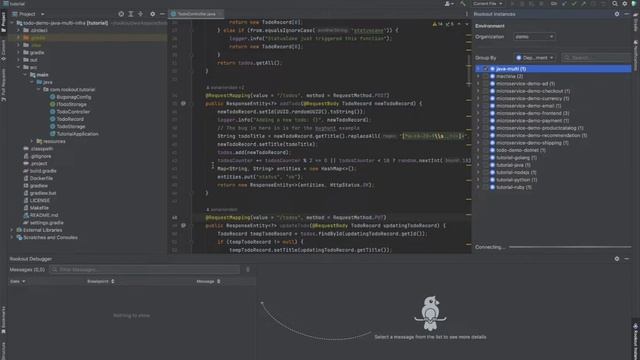640x360 pixels.
Task: Open the Project tool window side tab
Action: click(x=3, y=22)
